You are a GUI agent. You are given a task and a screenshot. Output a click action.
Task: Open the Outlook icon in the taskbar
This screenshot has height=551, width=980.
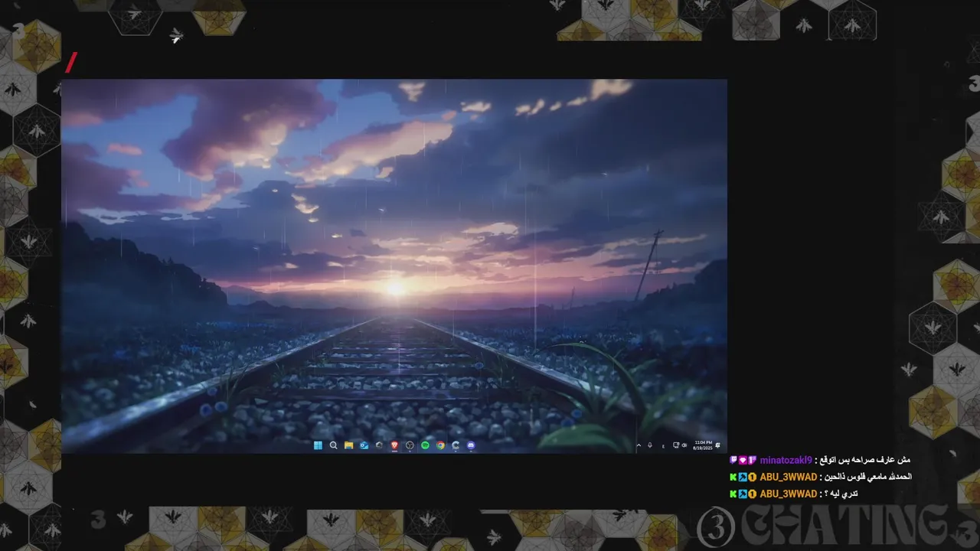pyautogui.click(x=364, y=445)
